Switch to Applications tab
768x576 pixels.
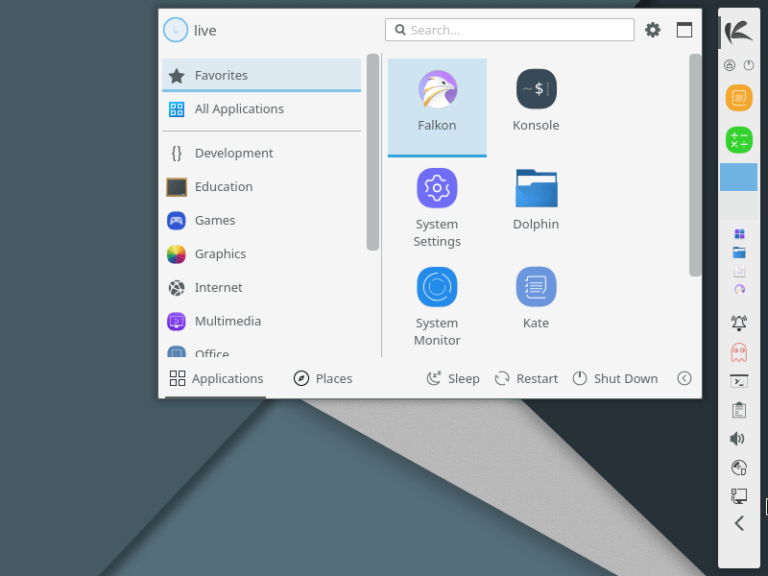pyautogui.click(x=216, y=378)
